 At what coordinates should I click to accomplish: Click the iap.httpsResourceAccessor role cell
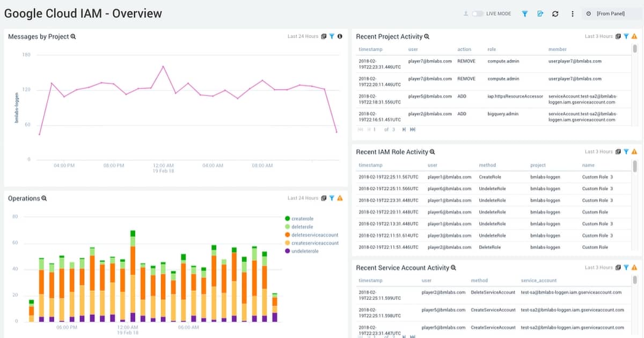click(515, 96)
